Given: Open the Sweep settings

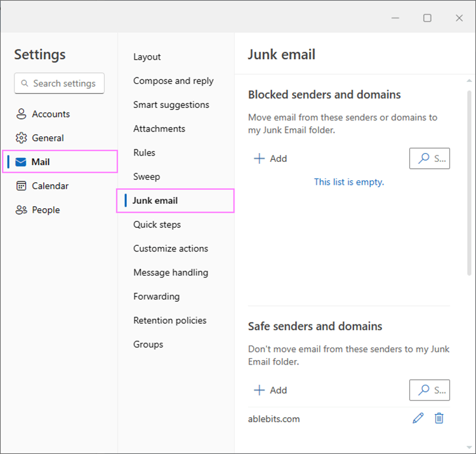Looking at the screenshot, I should pos(147,177).
